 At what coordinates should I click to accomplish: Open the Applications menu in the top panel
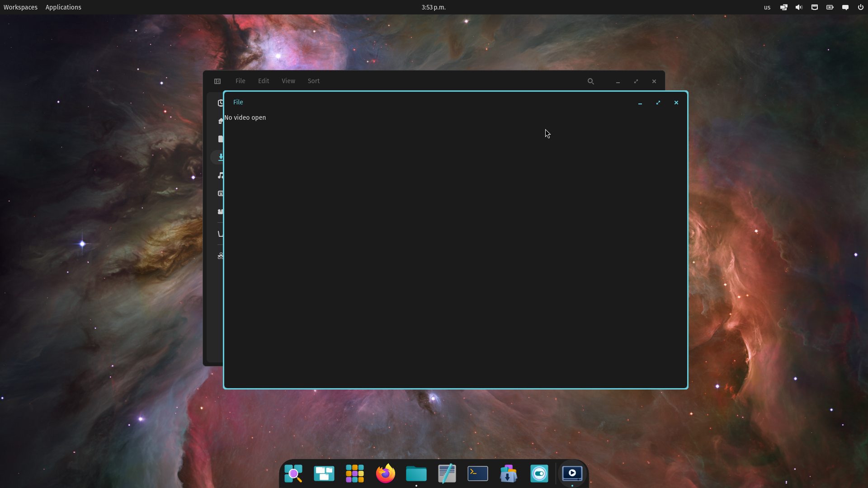click(63, 7)
